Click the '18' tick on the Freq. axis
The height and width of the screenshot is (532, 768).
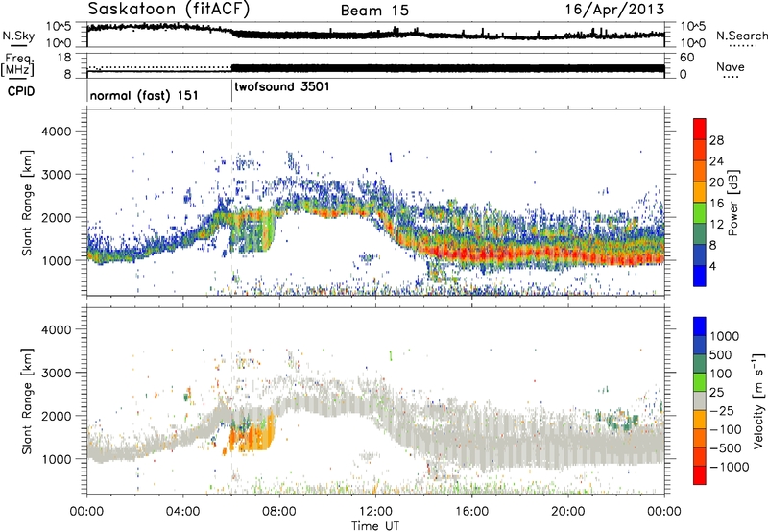[x=64, y=58]
